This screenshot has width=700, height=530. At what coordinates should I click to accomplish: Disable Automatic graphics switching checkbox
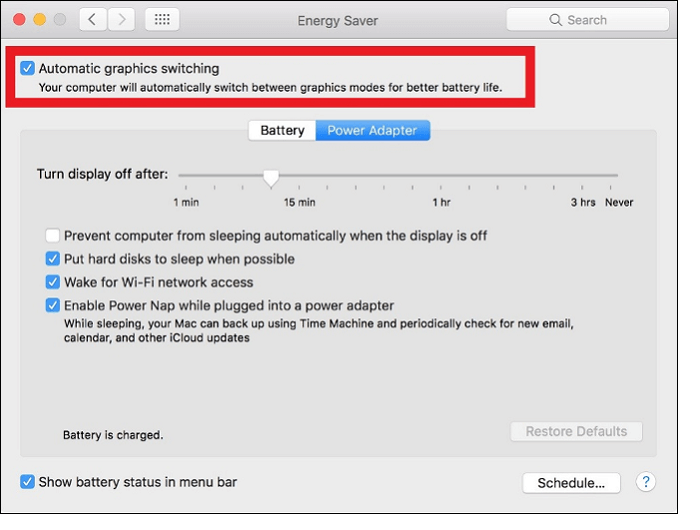[x=27, y=68]
